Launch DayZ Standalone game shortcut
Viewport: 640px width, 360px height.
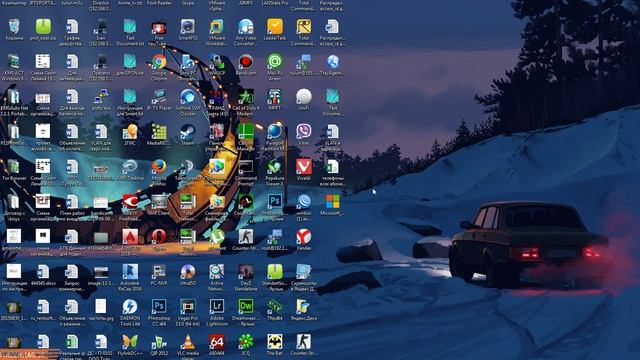[x=246, y=272]
